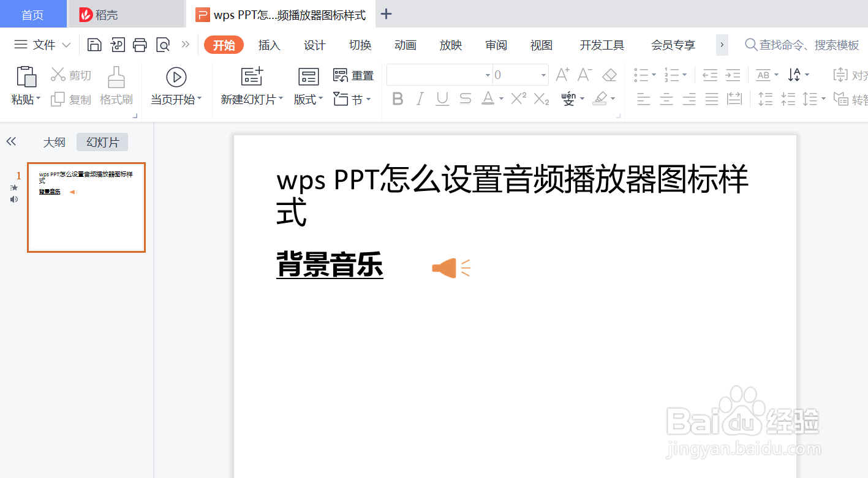Image resolution: width=868 pixels, height=478 pixels.
Task: Click the text highlight color pen
Action: tap(600, 99)
